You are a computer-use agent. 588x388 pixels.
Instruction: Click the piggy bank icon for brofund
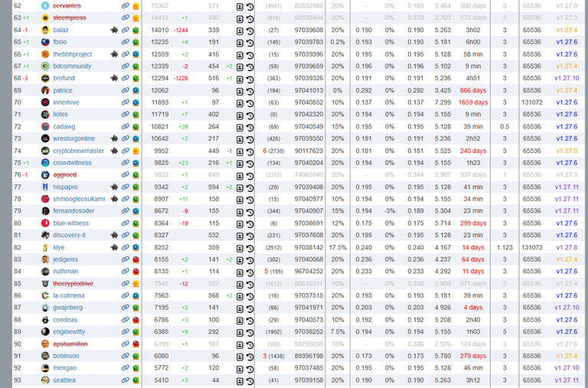pos(114,78)
